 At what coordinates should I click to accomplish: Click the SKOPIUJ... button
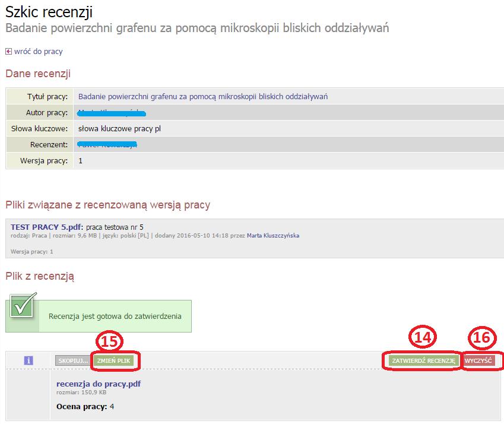point(73,360)
